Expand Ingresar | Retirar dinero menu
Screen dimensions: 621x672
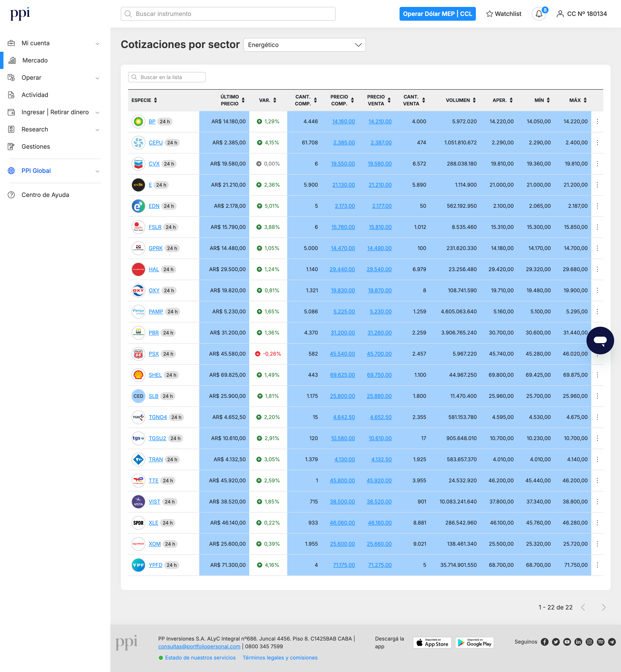point(97,113)
